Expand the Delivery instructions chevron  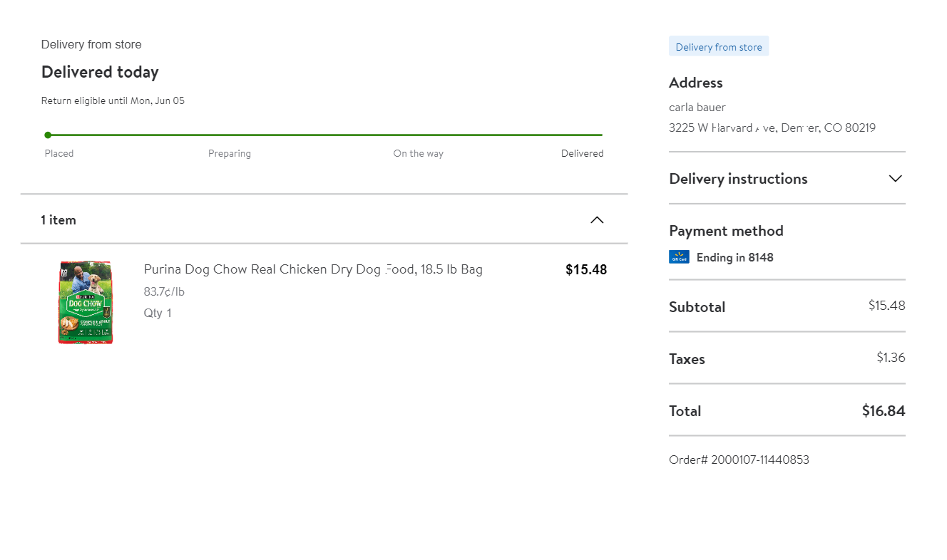896,178
